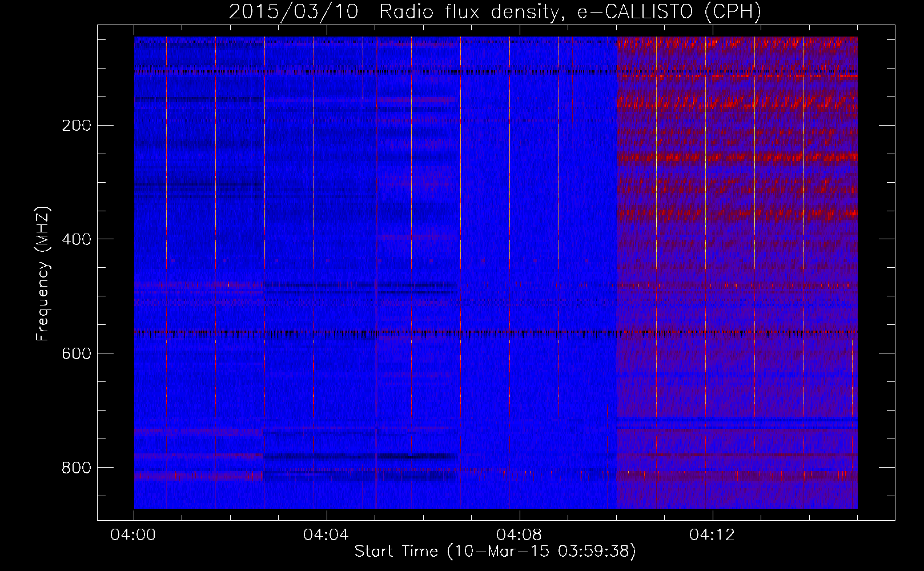Click the 'Frequency (MHZ)' axis label
The image size is (924, 571).
point(43,274)
